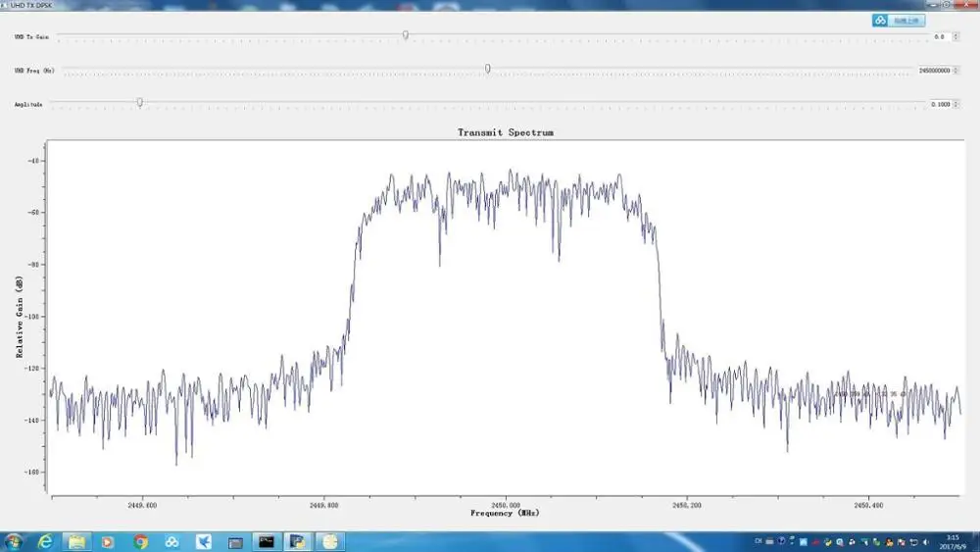
Task: Open the media player taskbar icon
Action: pos(108,541)
